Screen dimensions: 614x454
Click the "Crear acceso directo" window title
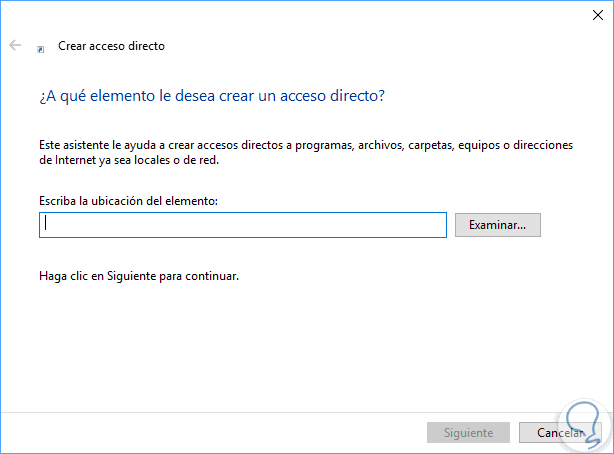tap(111, 46)
